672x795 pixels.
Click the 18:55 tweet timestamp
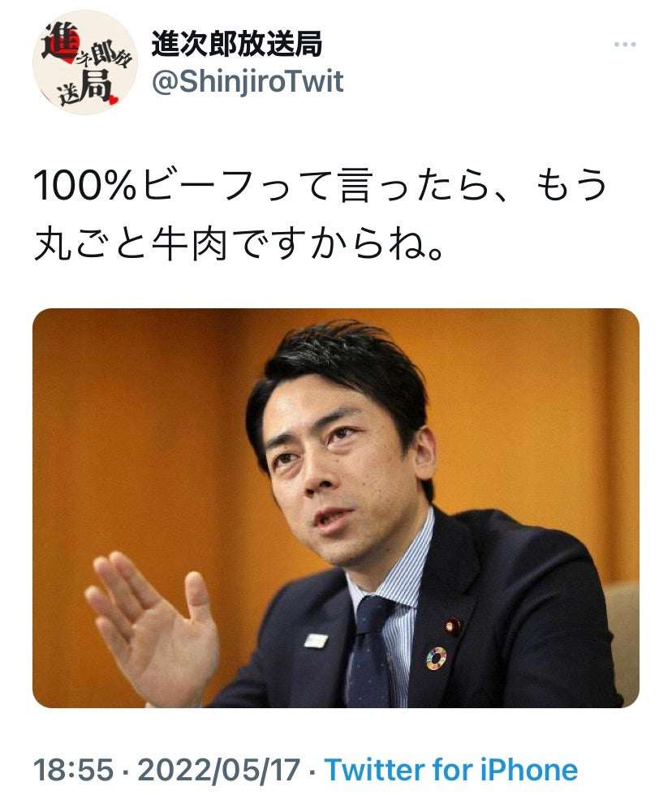click(x=74, y=770)
